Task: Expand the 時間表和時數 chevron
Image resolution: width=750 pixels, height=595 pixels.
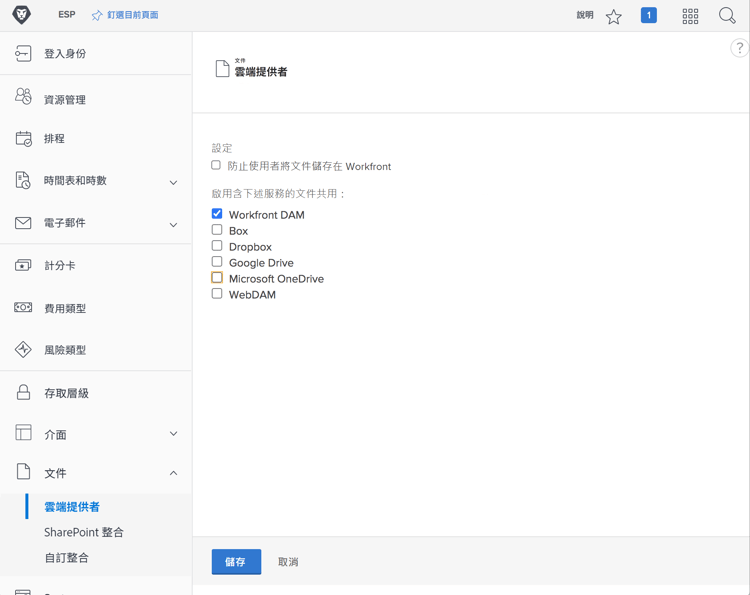Action: coord(173,182)
